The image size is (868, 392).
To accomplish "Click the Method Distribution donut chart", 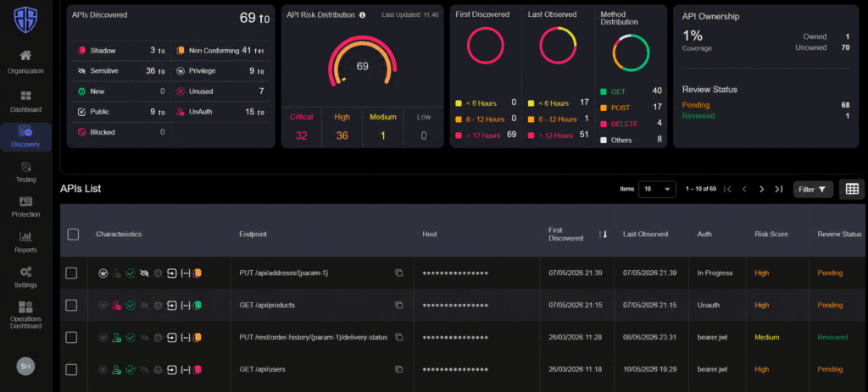I will [631, 52].
